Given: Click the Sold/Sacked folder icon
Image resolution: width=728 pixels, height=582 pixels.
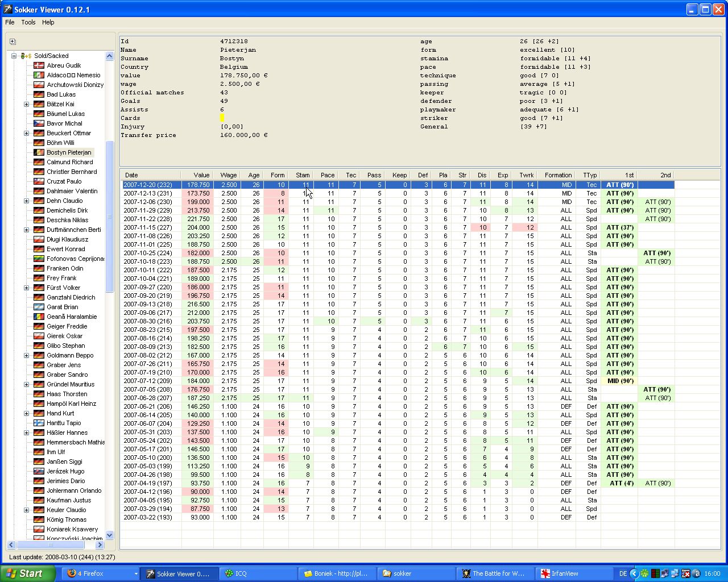Looking at the screenshot, I should point(25,56).
